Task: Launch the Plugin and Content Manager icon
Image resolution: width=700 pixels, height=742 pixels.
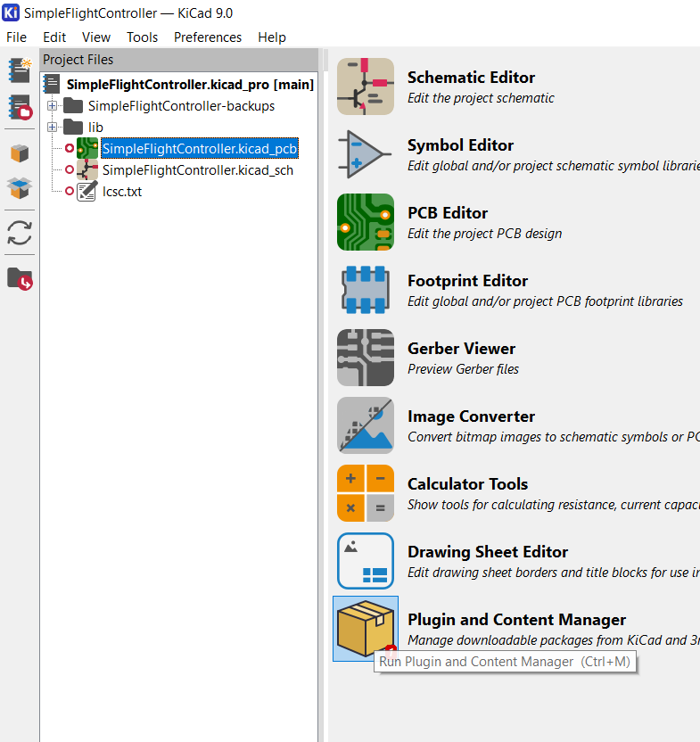Action: (x=366, y=629)
